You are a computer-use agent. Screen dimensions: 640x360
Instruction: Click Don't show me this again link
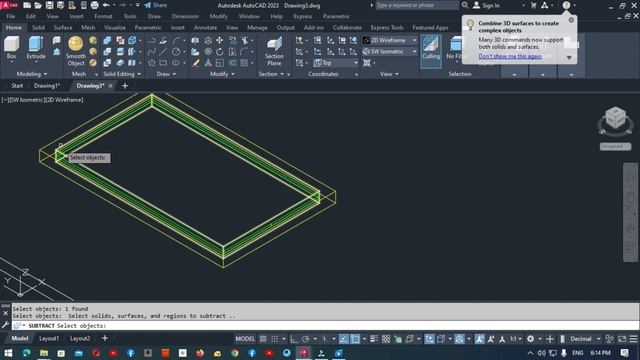[x=510, y=56]
